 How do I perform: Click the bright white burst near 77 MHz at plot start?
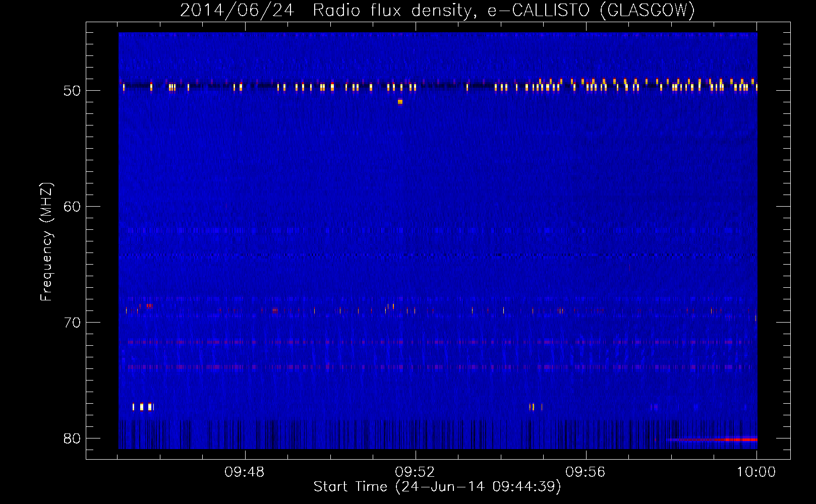tap(143, 407)
